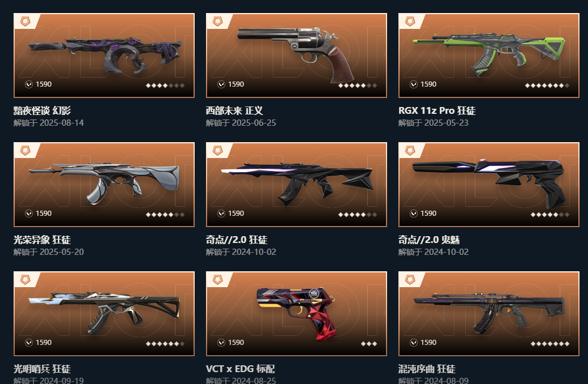The width and height of the screenshot is (588, 384).
Task: Click level dots on 光明哨兵 狂徒 card
Action: coord(165,344)
